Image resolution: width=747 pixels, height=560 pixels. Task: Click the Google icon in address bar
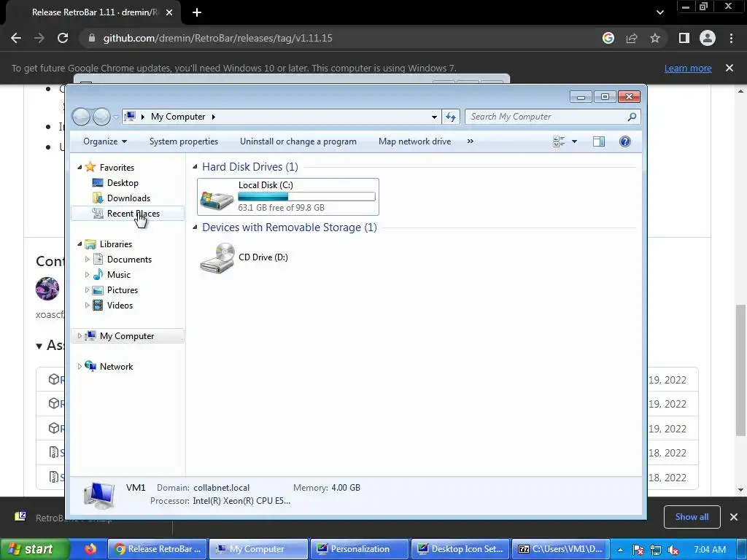tap(608, 38)
